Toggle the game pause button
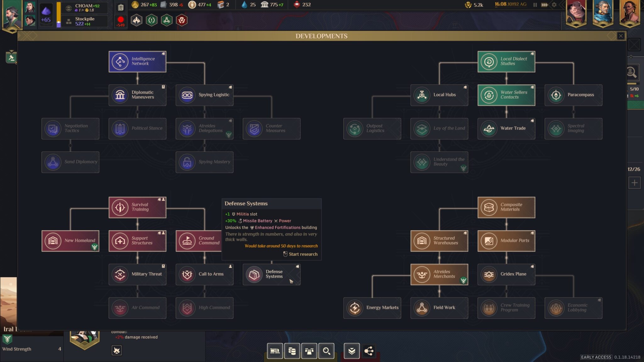This screenshot has width=644, height=362. tap(535, 5)
